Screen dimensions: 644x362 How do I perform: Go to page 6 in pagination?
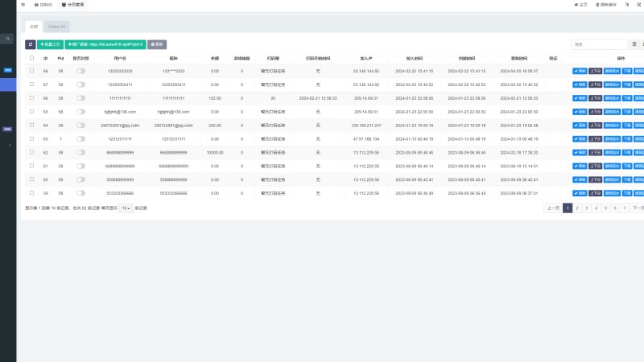[615, 208]
